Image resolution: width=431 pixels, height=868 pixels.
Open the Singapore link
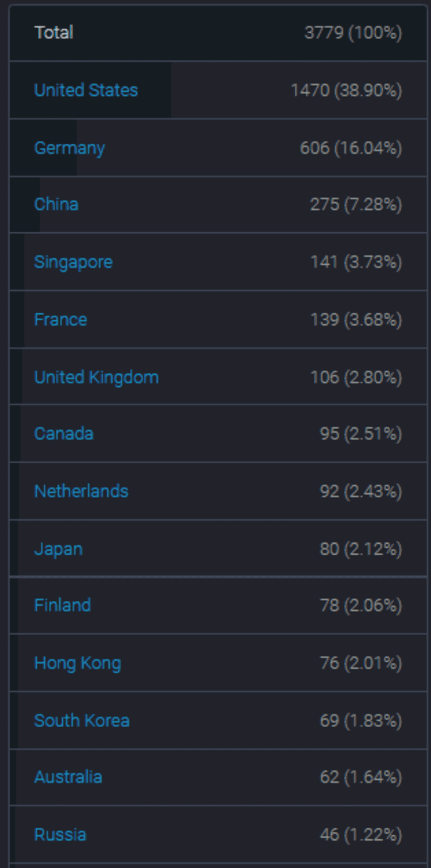[x=73, y=262]
